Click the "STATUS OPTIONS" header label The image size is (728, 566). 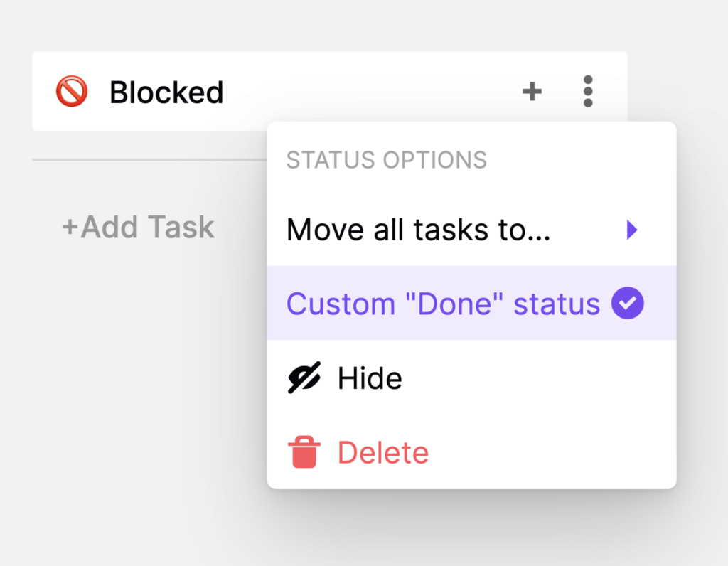click(386, 160)
